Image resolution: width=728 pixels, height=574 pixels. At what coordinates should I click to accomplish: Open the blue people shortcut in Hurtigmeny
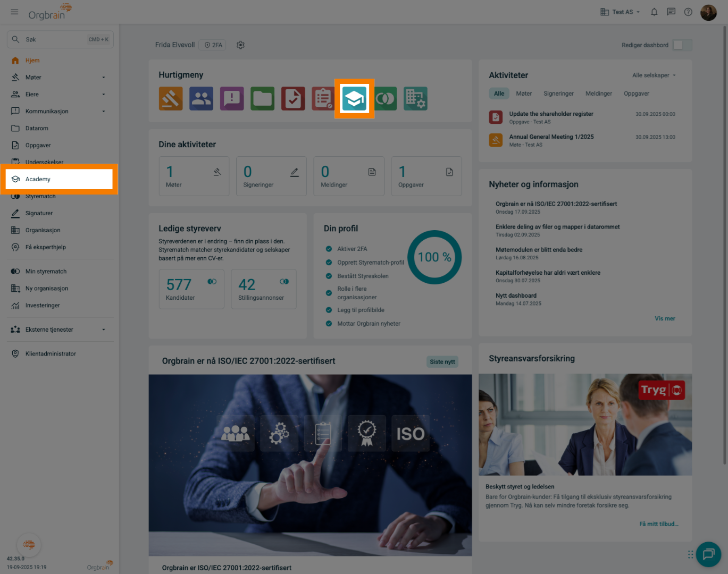201,98
